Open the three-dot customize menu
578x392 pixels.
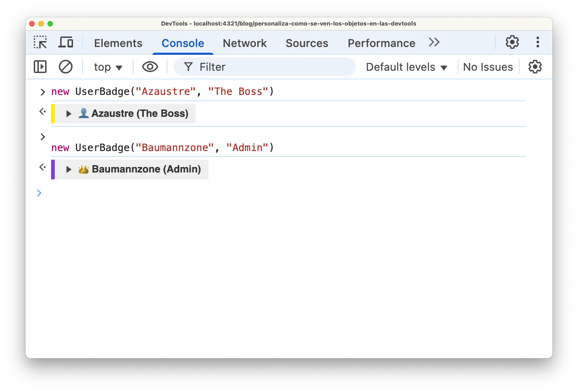[538, 42]
